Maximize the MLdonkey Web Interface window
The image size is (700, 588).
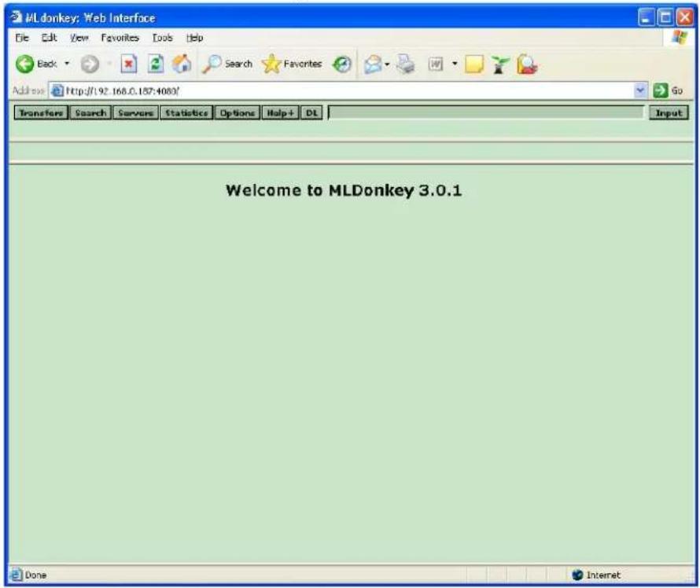tap(665, 17)
